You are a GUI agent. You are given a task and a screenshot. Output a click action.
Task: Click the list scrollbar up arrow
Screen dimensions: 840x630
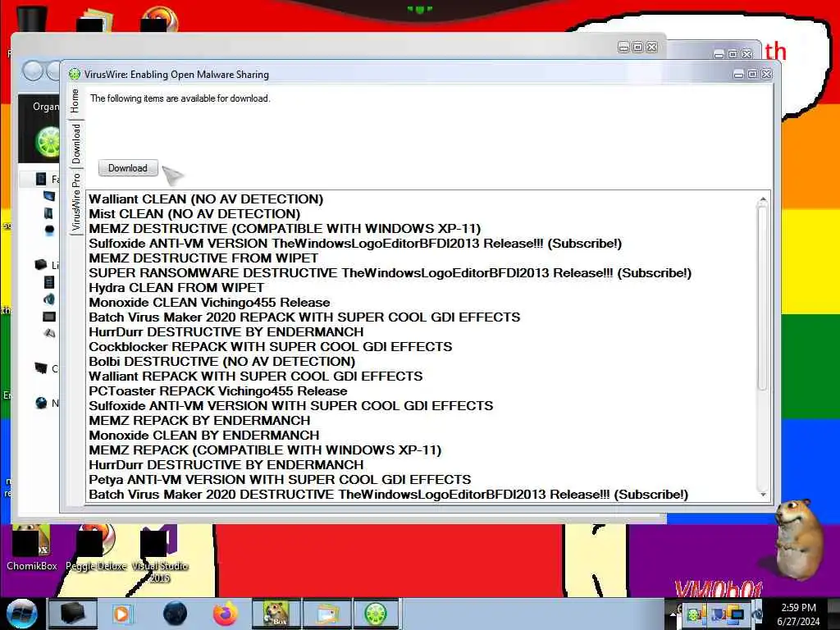coord(763,199)
